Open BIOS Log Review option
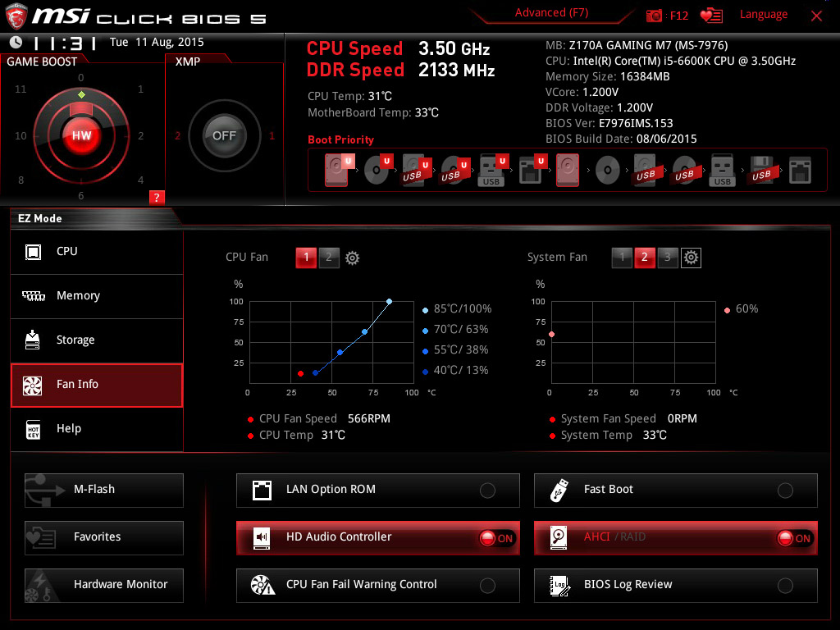 pos(676,586)
